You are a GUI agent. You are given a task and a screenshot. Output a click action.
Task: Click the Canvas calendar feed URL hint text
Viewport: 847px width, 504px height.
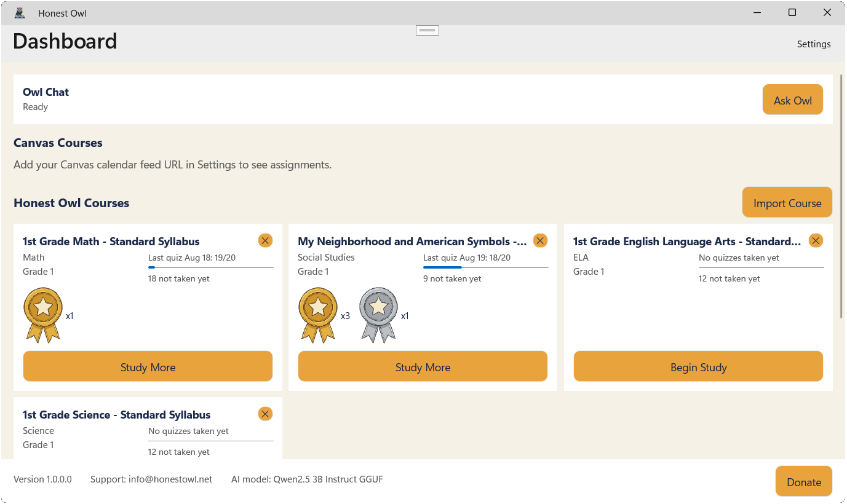pos(172,165)
